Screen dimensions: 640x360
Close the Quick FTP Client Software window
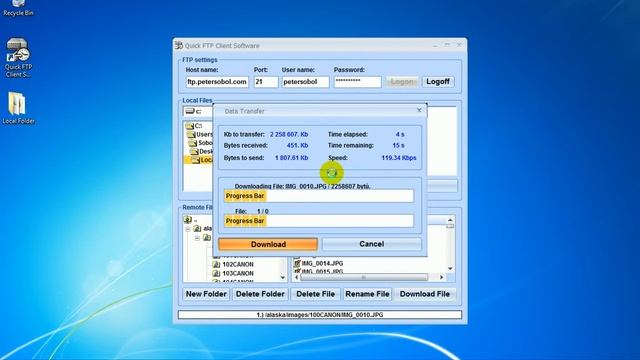point(460,45)
